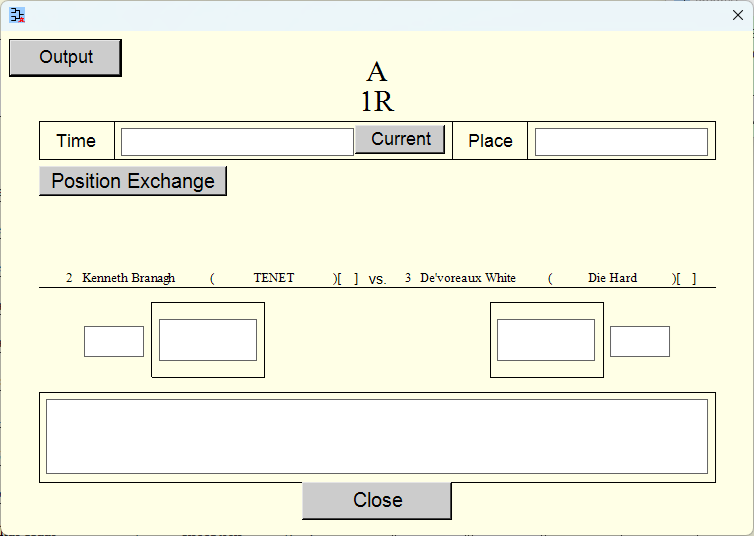The height and width of the screenshot is (536, 754).
Task: Click the Place label
Action: [x=490, y=141]
